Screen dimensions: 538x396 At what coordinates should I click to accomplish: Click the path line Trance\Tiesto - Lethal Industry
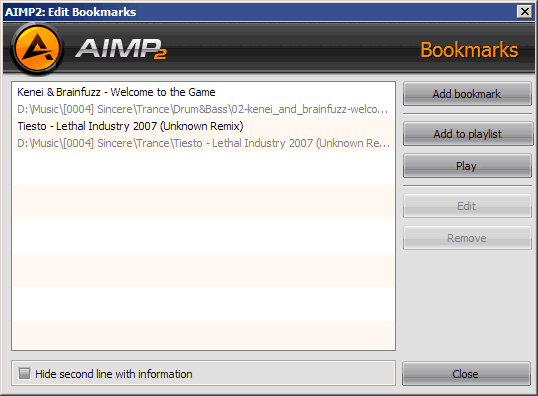click(204, 143)
